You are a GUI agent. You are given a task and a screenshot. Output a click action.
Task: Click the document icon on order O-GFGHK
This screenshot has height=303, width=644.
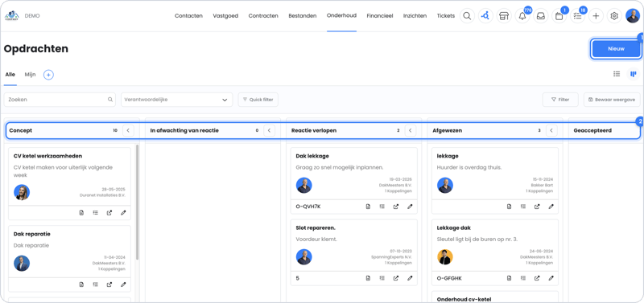click(x=510, y=278)
